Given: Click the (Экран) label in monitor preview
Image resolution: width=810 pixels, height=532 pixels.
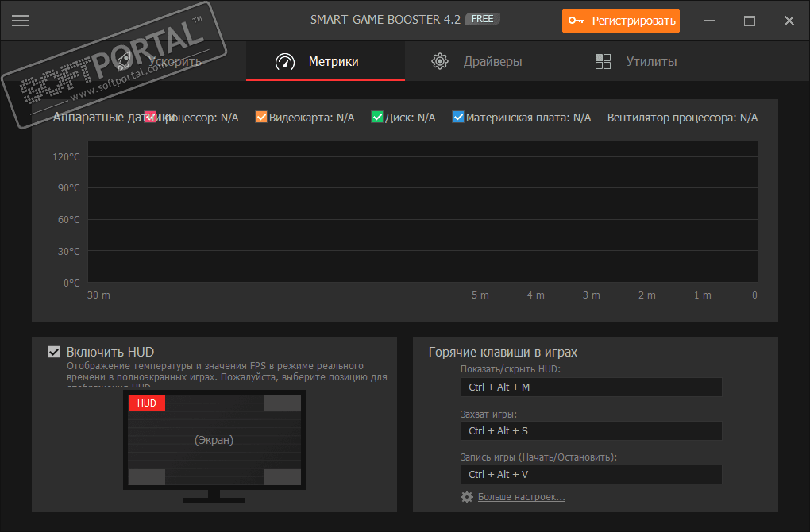Looking at the screenshot, I should pos(214,440).
